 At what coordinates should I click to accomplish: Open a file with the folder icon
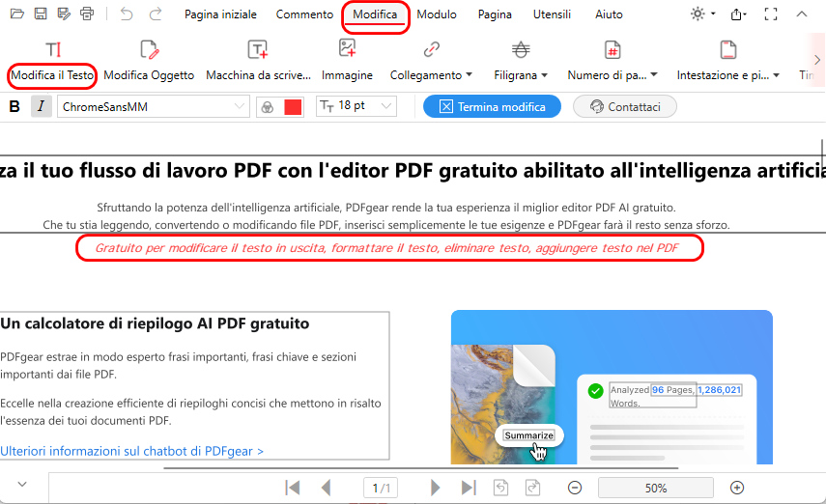coord(16,14)
